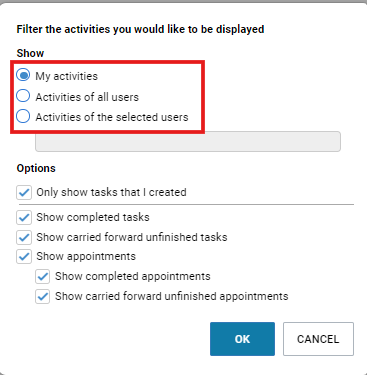Toggle Show completed appointments checkbox
The image size is (367, 375).
tap(43, 276)
